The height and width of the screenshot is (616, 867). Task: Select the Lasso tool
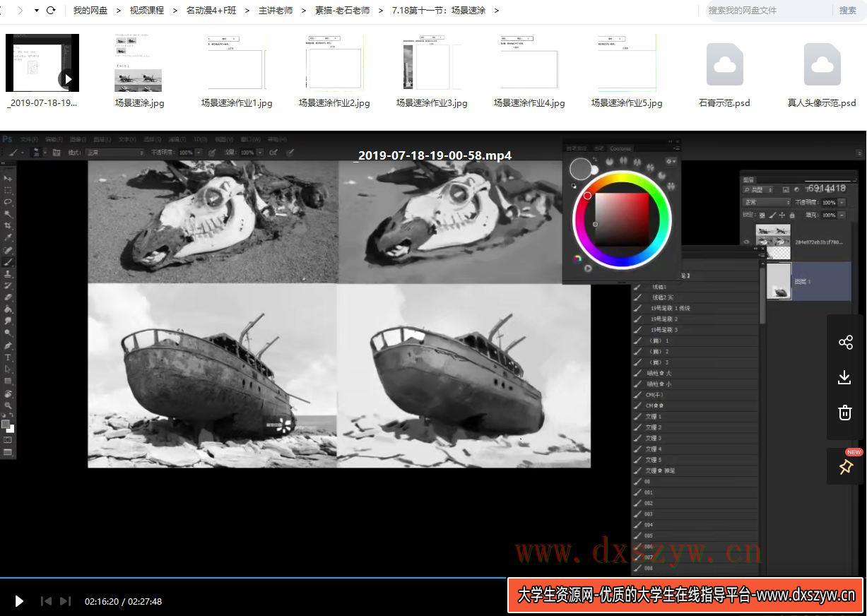point(8,202)
